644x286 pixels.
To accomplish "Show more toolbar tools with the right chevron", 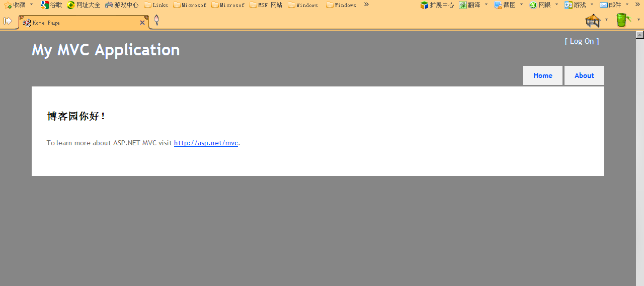I will click(637, 5).
